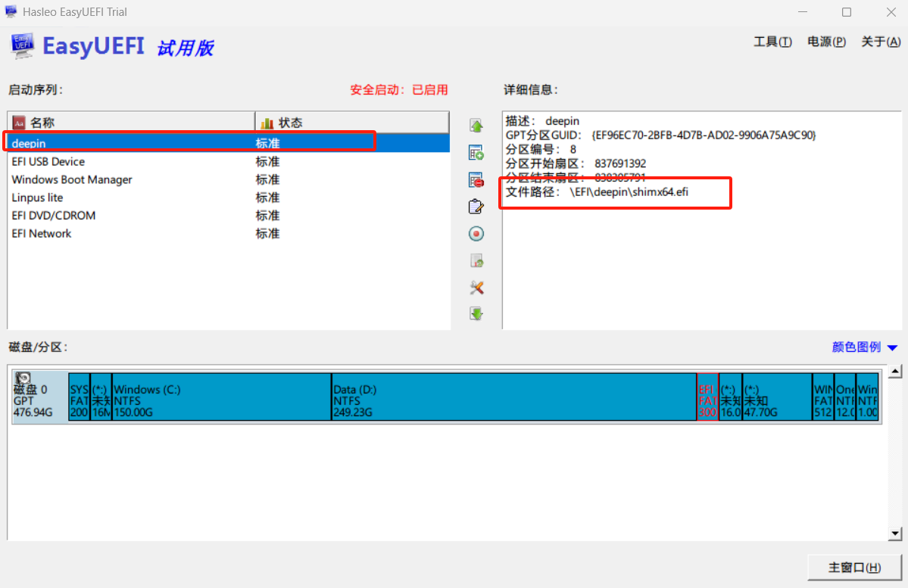Click the file path \EFI\deepin\shimx64.efi text
Screen dimensions: 908x588
pos(629,192)
